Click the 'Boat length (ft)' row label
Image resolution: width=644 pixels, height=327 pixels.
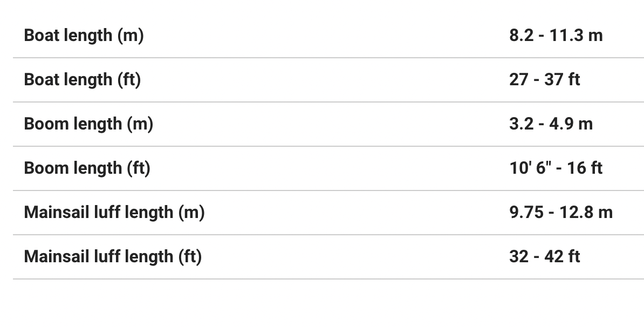(82, 80)
